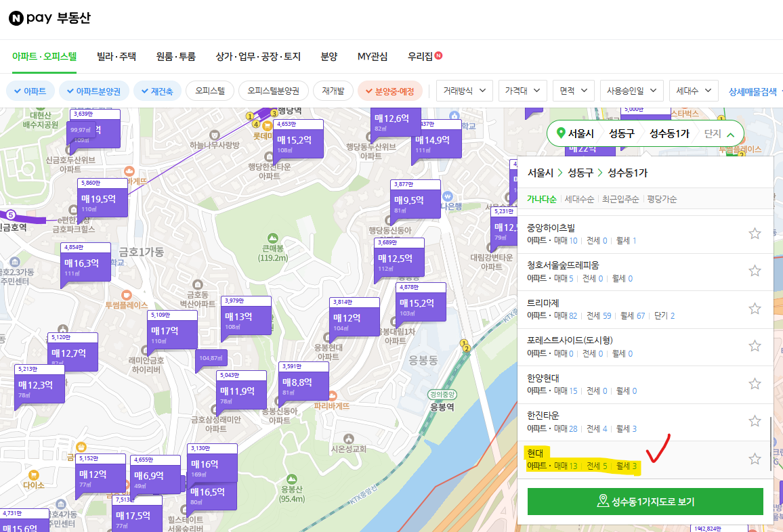Star the 현대 apartment complex

[755, 458]
